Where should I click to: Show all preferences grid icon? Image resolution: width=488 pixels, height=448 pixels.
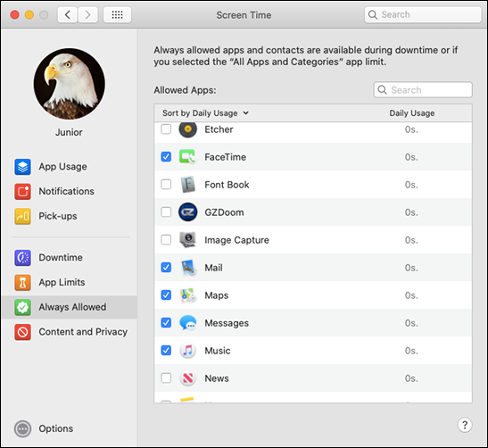pyautogui.click(x=117, y=14)
